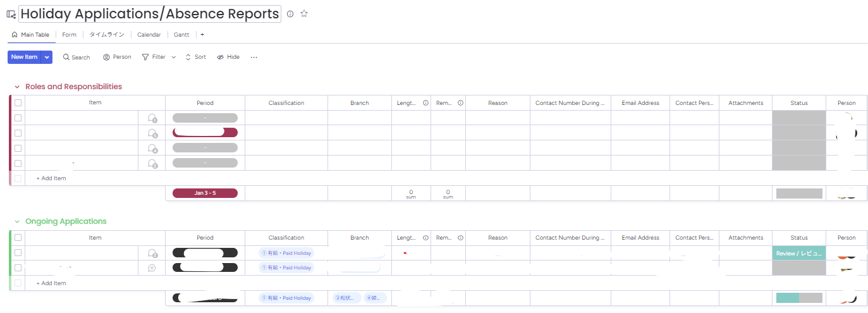Click Attachments header in Roles and Responsibilities
Image resolution: width=868 pixels, height=313 pixels.
(746, 103)
